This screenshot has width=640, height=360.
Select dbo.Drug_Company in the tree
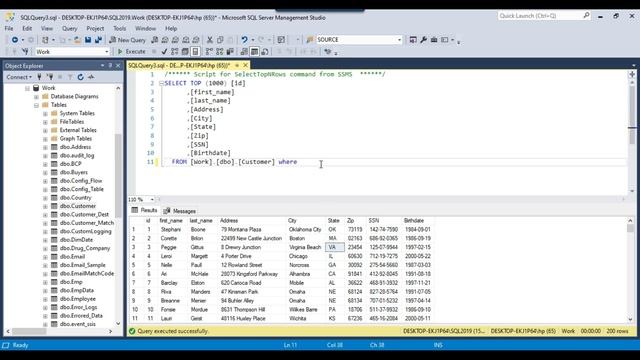click(85, 248)
